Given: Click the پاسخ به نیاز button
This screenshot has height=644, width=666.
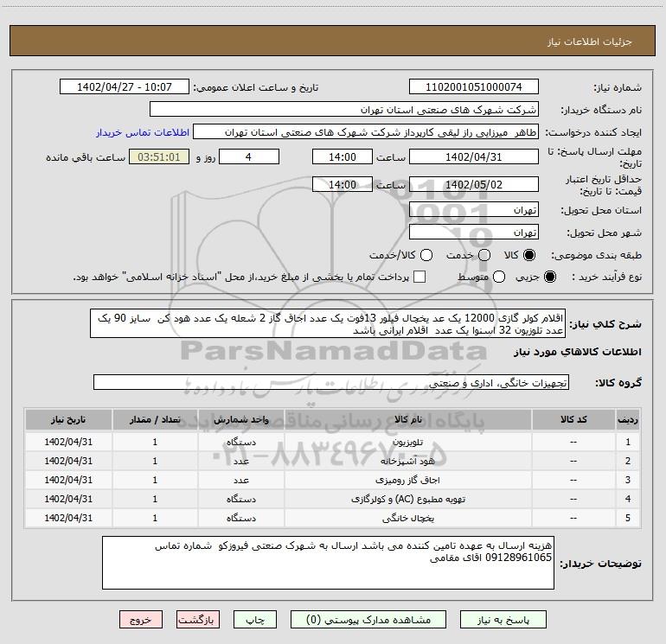Looking at the screenshot, I should 503,620.
